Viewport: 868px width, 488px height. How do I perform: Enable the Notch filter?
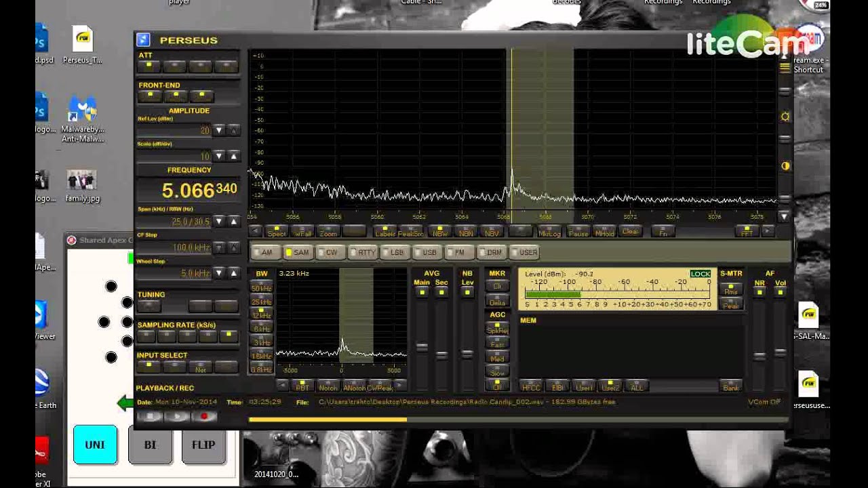coord(328,386)
